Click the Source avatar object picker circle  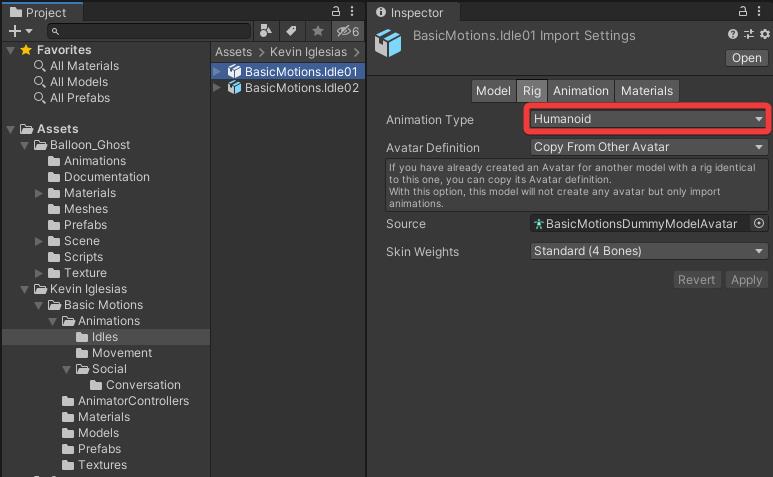(x=759, y=224)
